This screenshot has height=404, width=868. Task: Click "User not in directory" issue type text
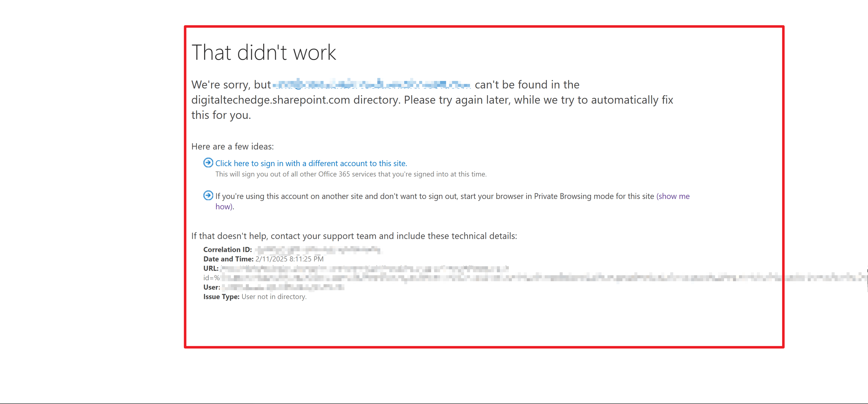pos(274,296)
